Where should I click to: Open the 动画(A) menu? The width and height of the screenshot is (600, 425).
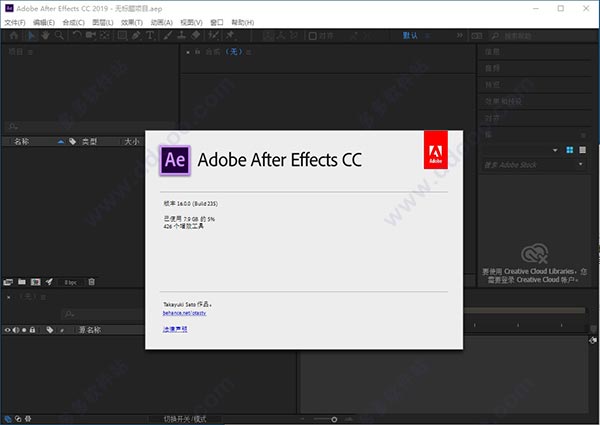click(161, 23)
